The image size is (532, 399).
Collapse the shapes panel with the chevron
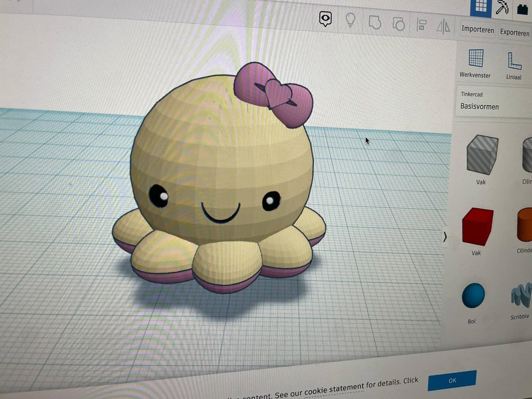[445, 237]
